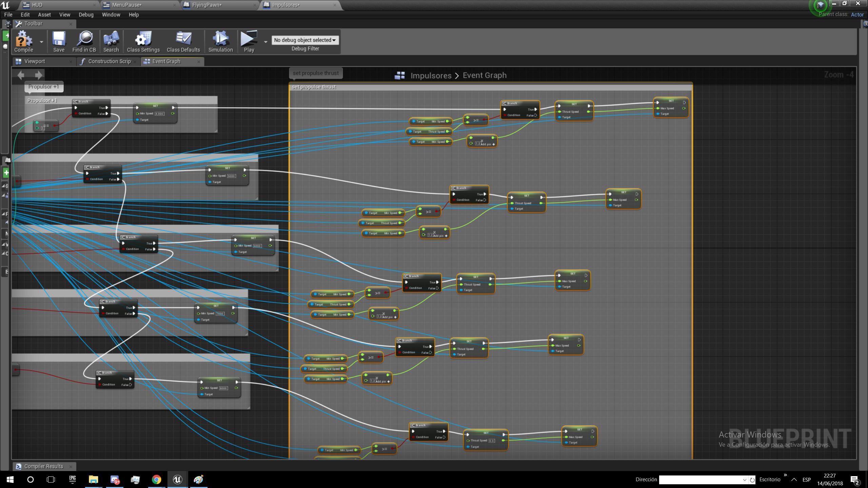Viewport: 868px width, 488px height.
Task: Open Class Settings
Action: tap(143, 40)
